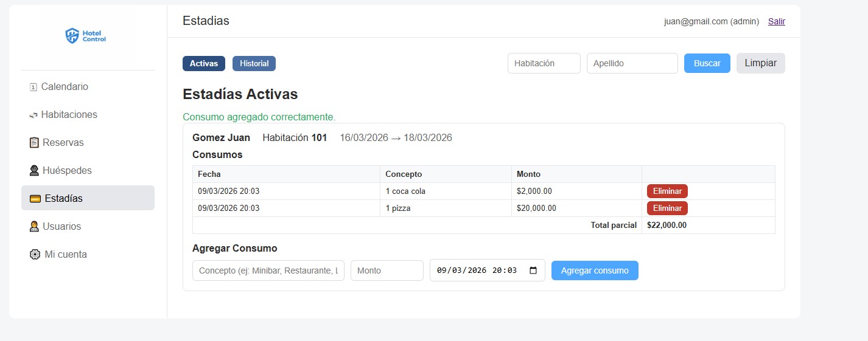
Task: Click the Salir logout link
Action: [777, 21]
